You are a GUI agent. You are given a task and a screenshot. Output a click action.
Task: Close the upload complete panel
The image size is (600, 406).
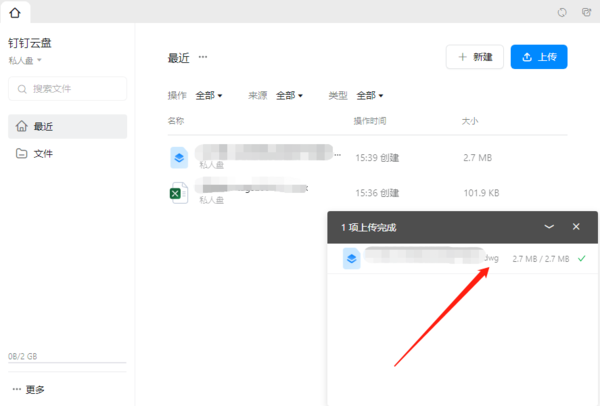point(576,227)
